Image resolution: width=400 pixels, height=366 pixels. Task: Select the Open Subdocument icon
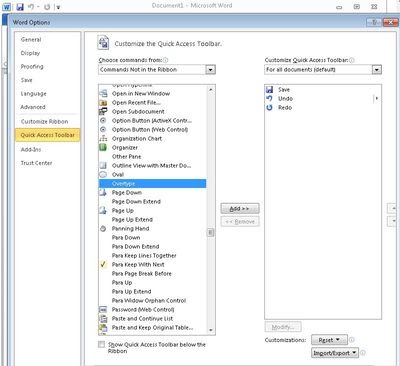coord(103,111)
